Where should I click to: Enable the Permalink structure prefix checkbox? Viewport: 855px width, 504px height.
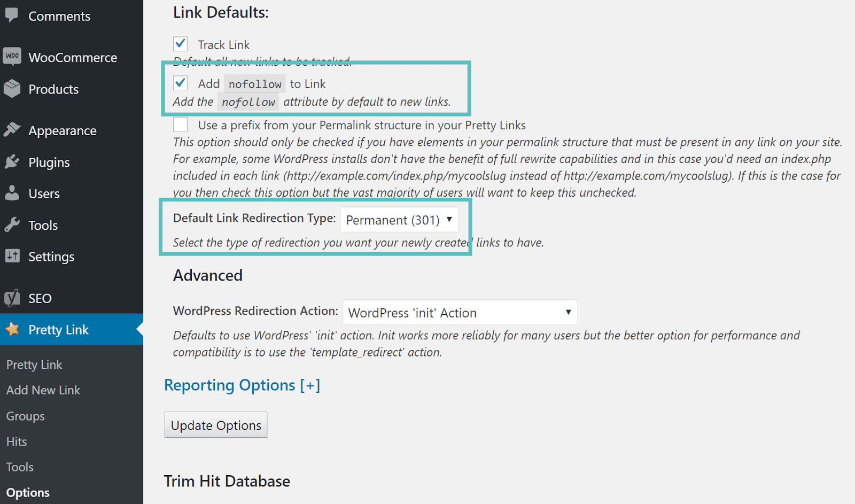pyautogui.click(x=181, y=125)
